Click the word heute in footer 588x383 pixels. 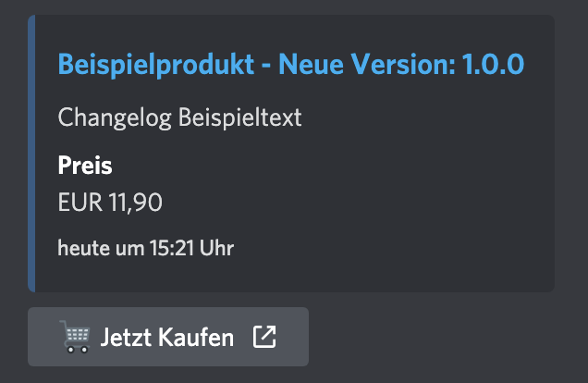click(81, 248)
